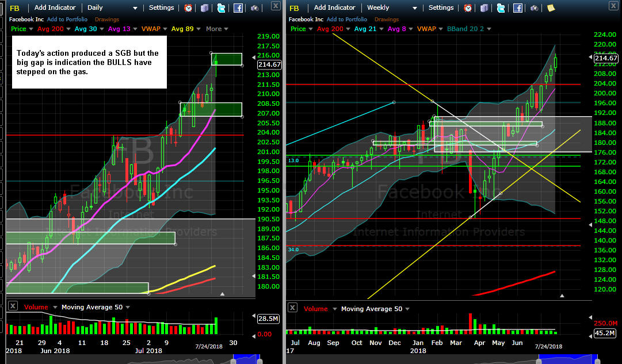Viewport: 622px width, 364px height.
Task: Expand the Price options on Daily chart
Action: (31, 29)
